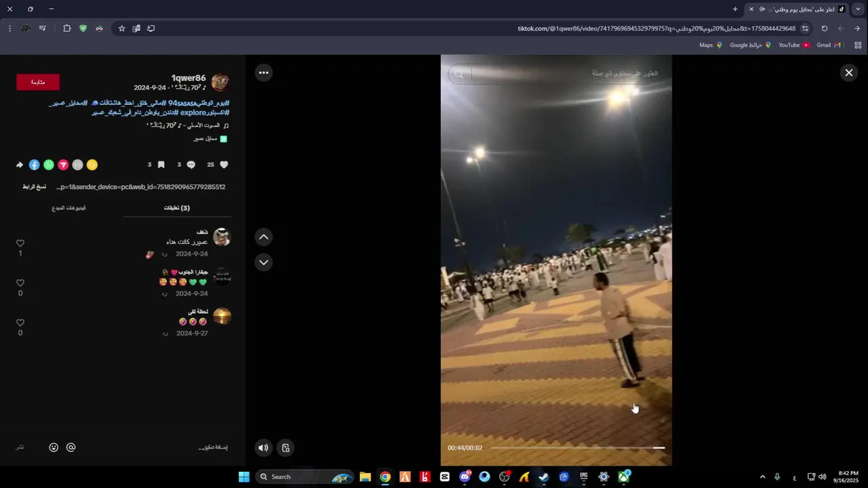868x488 pixels.
Task: Click the Chrome apps grid icon
Action: 858,45
